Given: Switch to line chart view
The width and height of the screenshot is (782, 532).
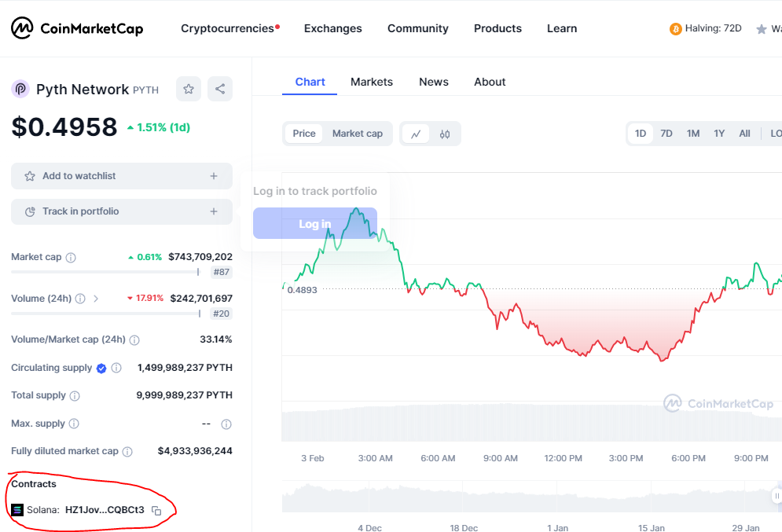Looking at the screenshot, I should pyautogui.click(x=416, y=134).
